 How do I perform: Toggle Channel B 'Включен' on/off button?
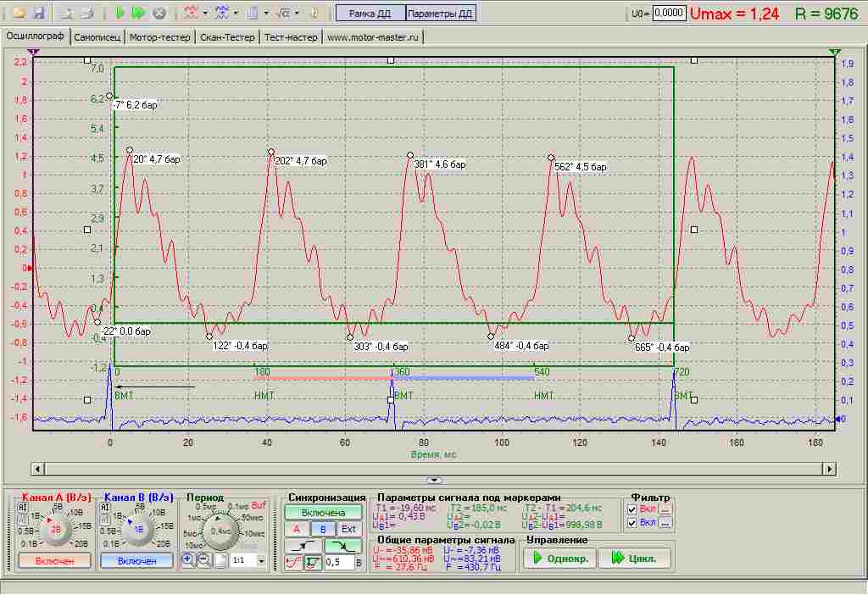click(136, 561)
